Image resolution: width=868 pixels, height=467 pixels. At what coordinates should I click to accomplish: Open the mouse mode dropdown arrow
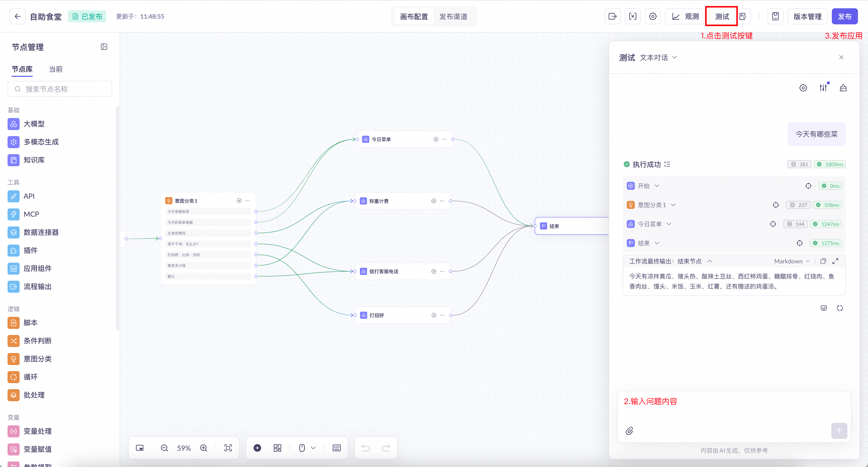point(313,448)
